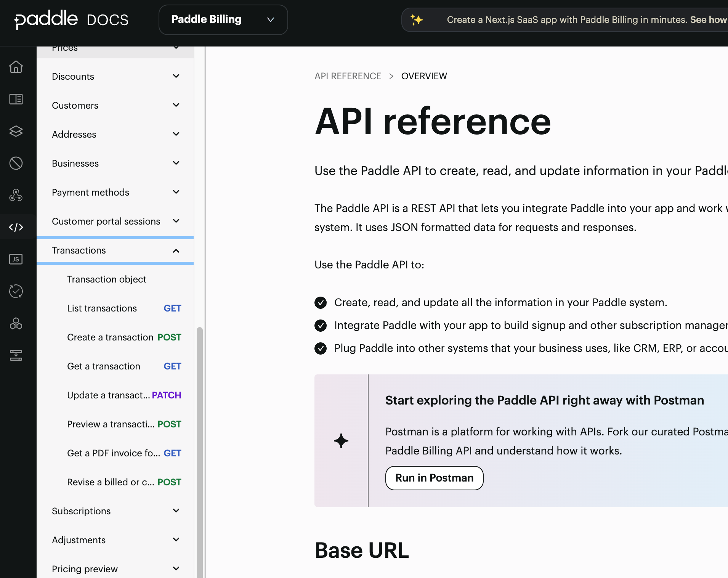This screenshot has width=728, height=578.
Task: Click the Run in Postman button
Action: [434, 478]
